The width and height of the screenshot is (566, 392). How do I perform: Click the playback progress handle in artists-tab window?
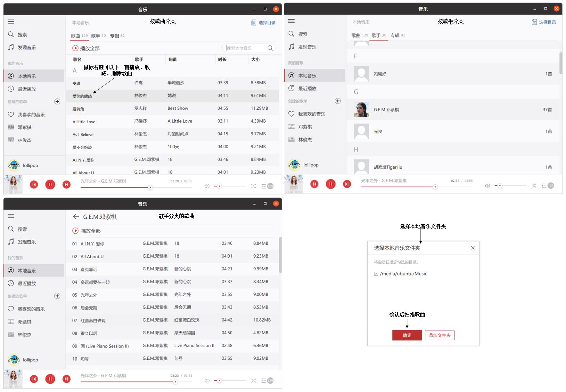(435, 187)
